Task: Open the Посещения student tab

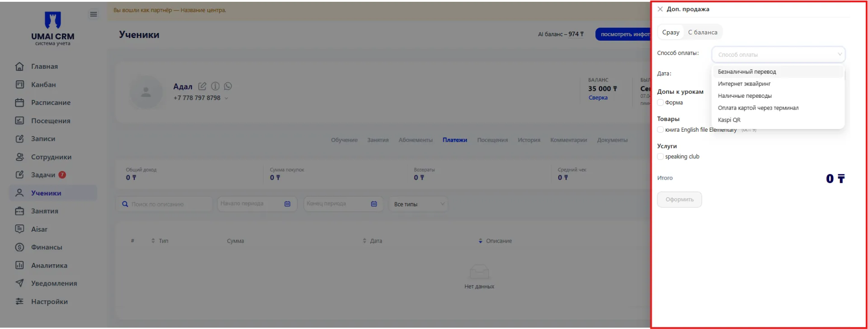Action: tap(492, 140)
